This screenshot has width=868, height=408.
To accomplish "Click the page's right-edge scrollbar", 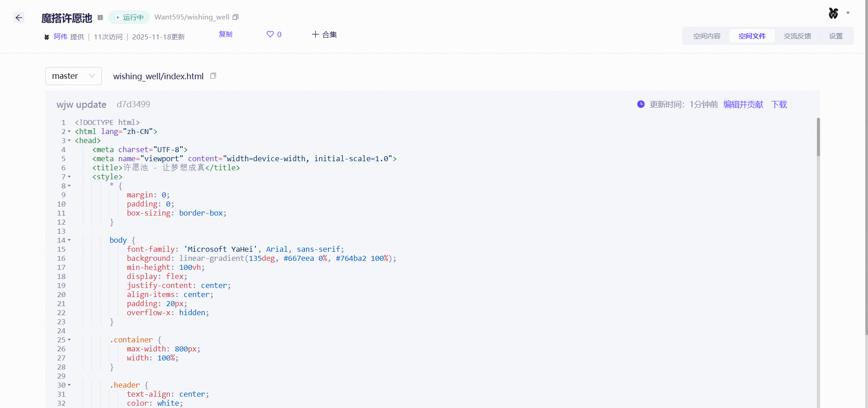I will [866, 168].
